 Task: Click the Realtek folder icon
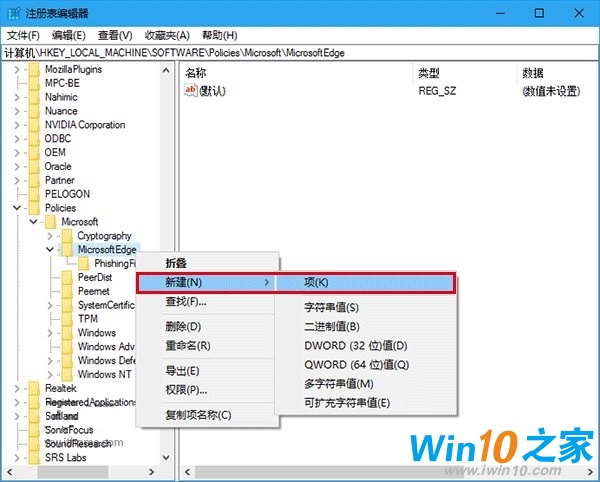pos(36,388)
